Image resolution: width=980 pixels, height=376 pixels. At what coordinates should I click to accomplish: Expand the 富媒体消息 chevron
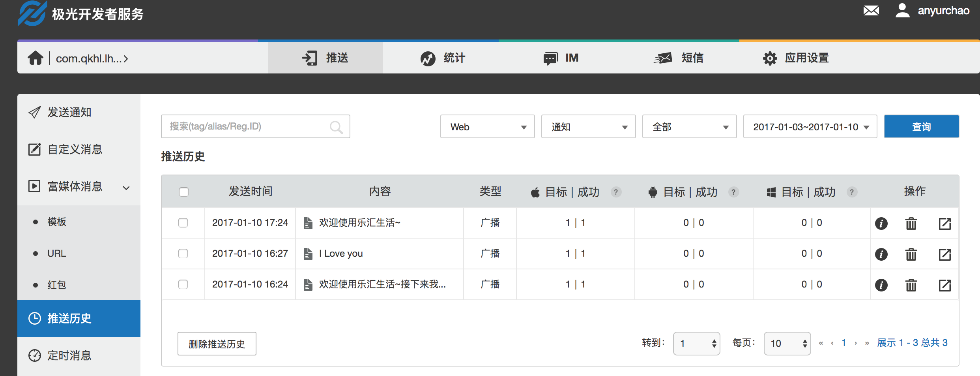coord(126,188)
